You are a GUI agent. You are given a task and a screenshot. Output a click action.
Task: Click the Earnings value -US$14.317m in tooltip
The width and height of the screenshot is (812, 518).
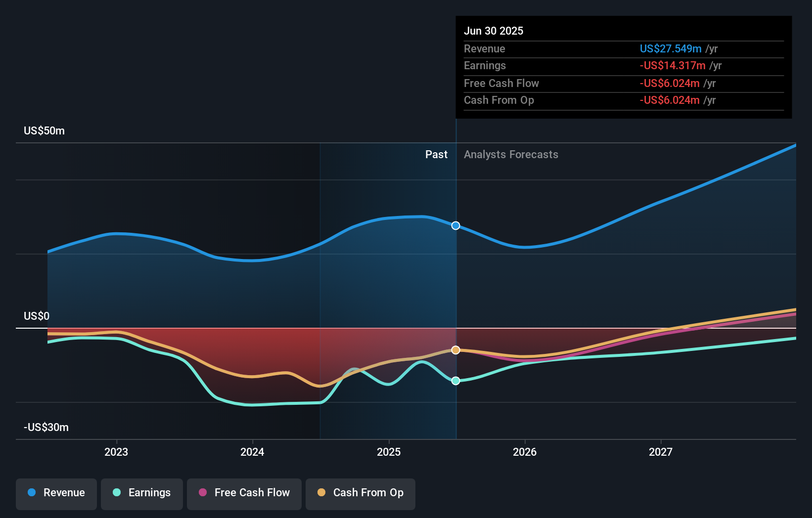click(672, 66)
